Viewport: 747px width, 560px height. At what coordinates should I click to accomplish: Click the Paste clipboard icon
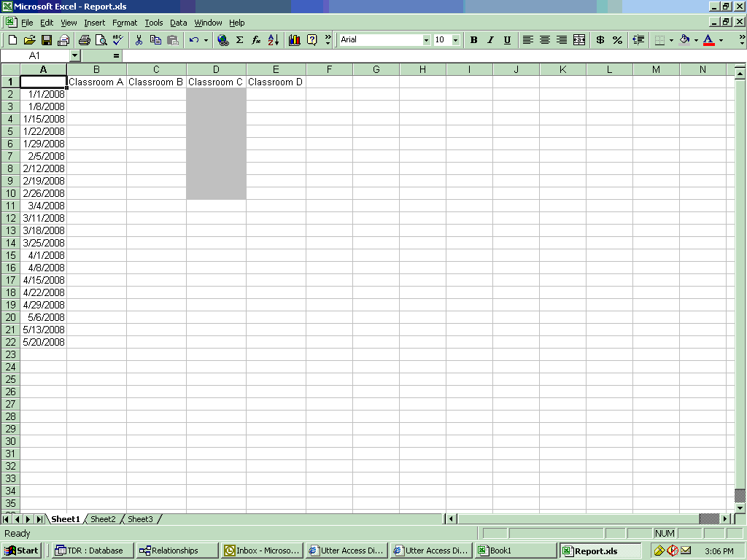point(172,40)
